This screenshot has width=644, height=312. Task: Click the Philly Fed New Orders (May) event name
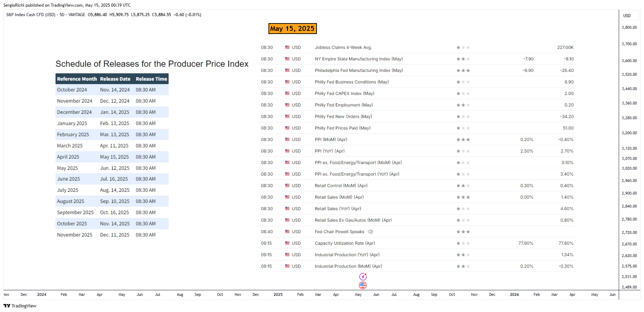pos(343,117)
